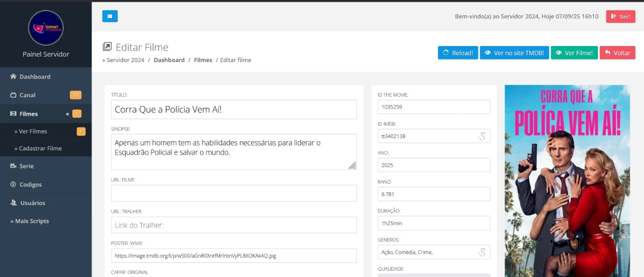This screenshot has height=277, width=644.
Task: Click "Editar filme" in the breadcrumb
Action: pos(236,60)
